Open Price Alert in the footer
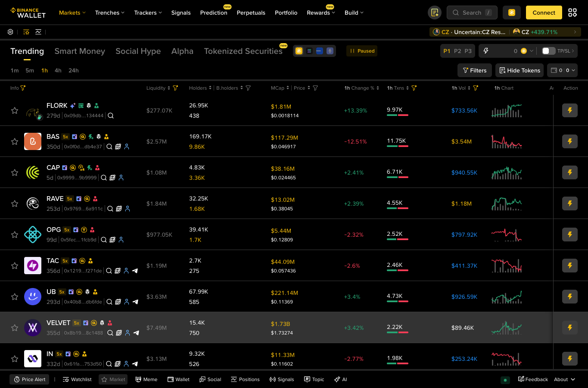Screen dimensions: 588x388 [x=29, y=379]
